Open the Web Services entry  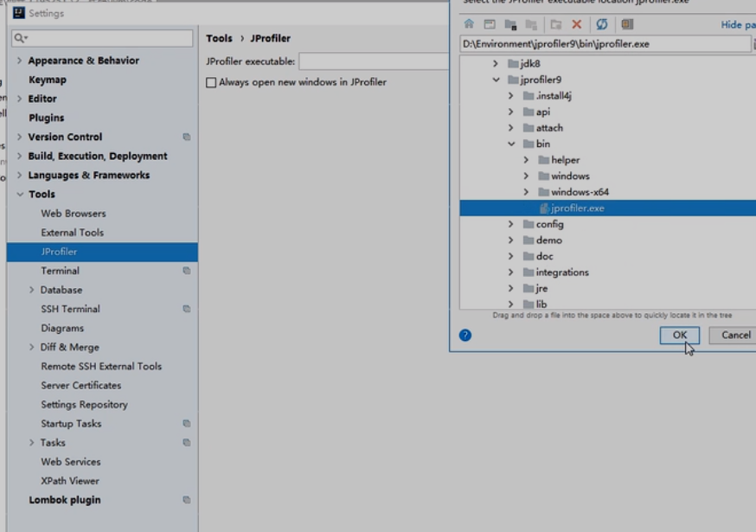click(70, 462)
